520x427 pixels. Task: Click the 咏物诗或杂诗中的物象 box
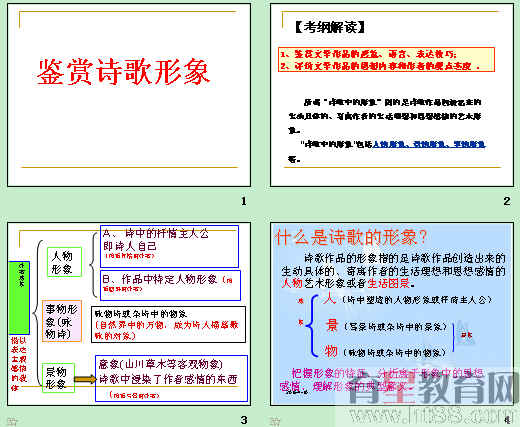pyautogui.click(x=168, y=325)
